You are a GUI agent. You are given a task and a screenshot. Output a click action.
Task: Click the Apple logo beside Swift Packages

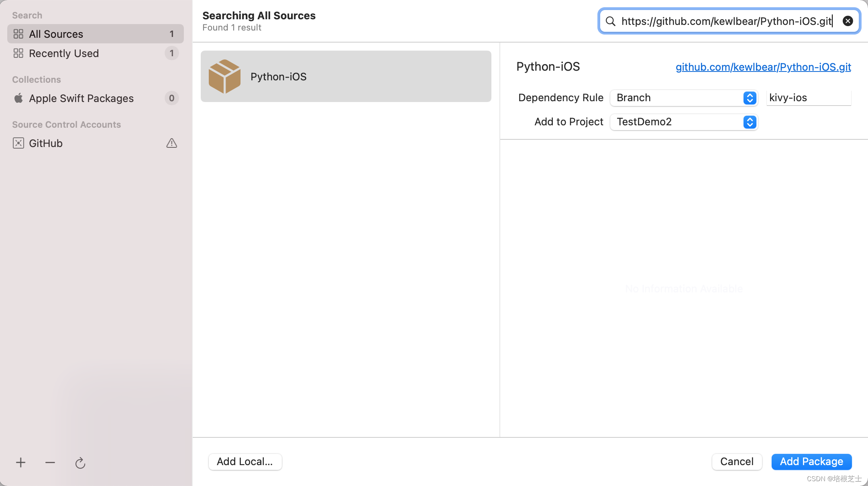(x=18, y=98)
